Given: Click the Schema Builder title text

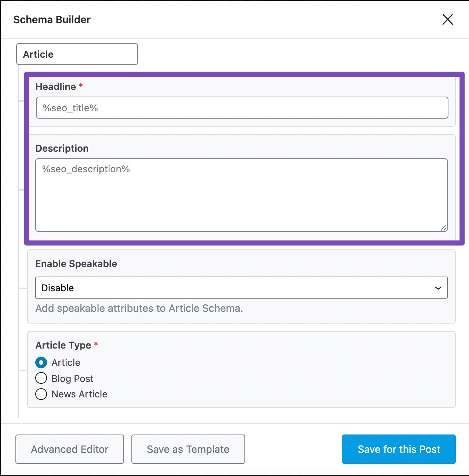Looking at the screenshot, I should (52, 19).
